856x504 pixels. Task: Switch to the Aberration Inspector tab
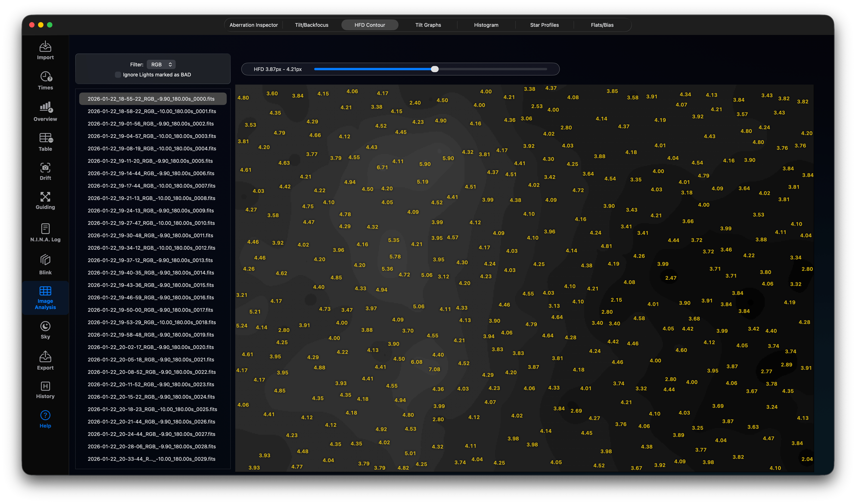tap(254, 25)
